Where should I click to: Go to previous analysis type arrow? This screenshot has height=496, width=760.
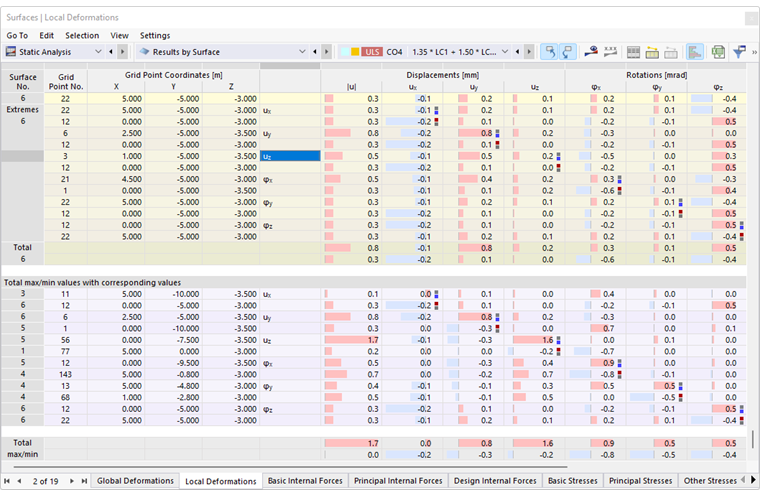tap(111, 51)
